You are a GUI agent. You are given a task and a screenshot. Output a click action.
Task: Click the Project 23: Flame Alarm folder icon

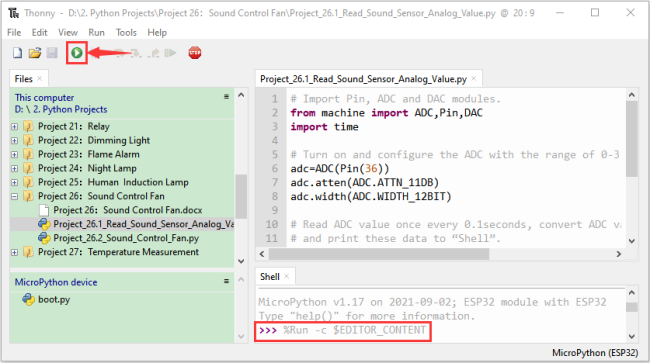pos(28,154)
